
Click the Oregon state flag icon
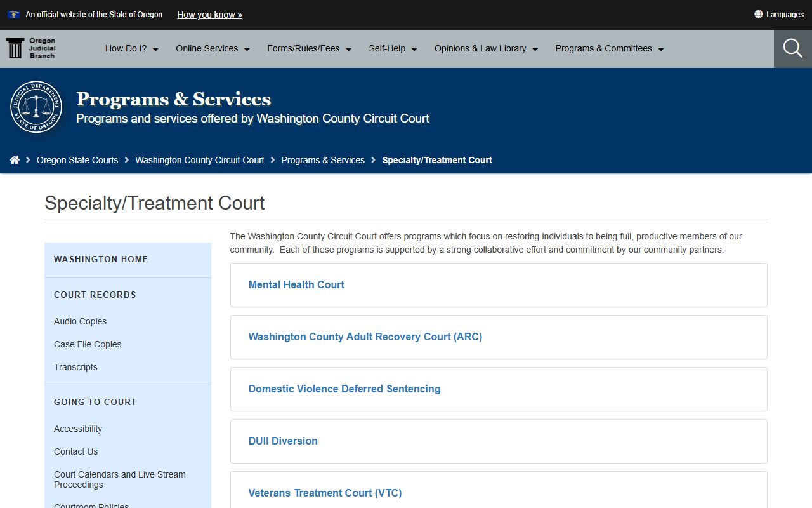coord(14,15)
